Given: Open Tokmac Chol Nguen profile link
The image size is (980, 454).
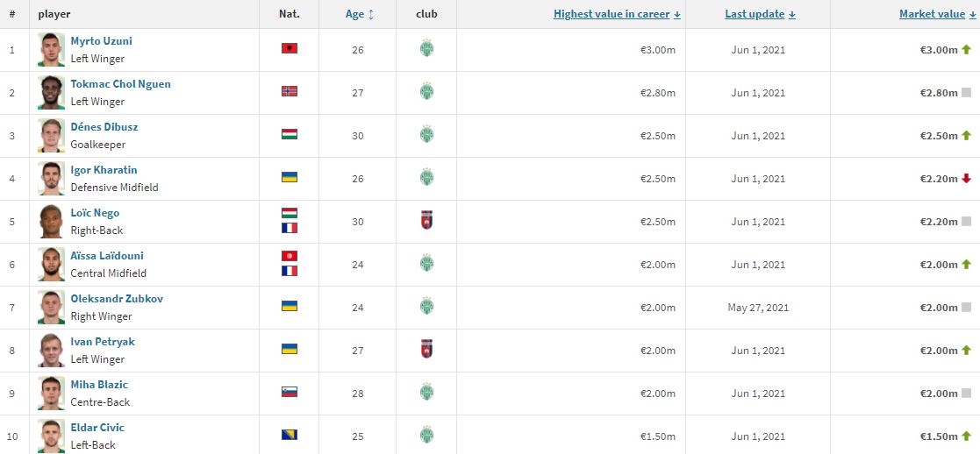Looking at the screenshot, I should pyautogui.click(x=120, y=84).
